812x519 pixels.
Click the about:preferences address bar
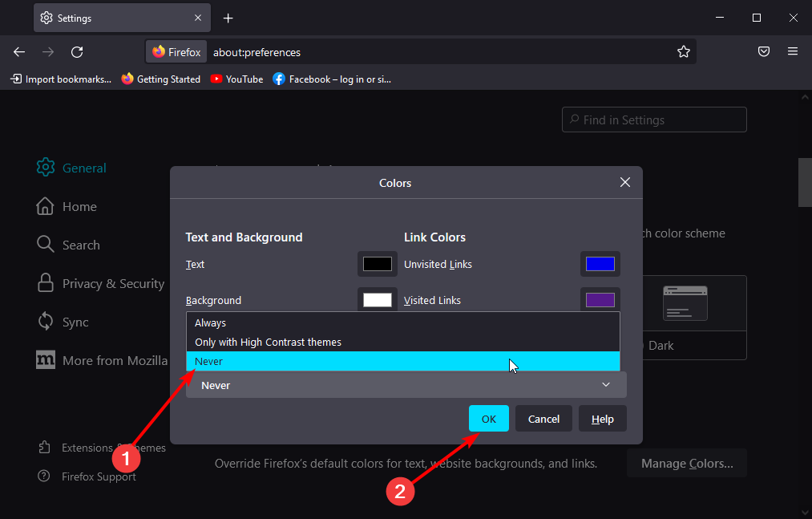point(440,52)
